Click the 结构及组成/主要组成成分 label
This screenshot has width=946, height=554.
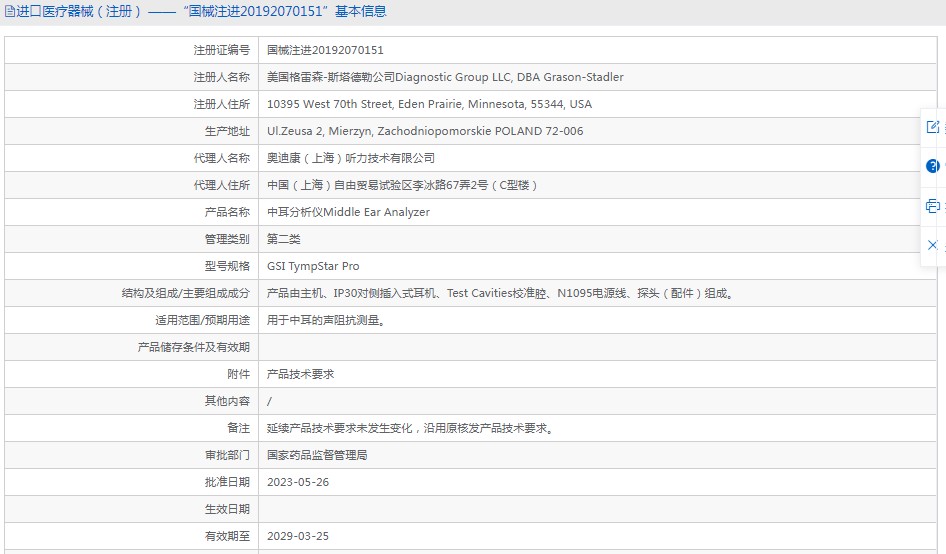(186, 293)
